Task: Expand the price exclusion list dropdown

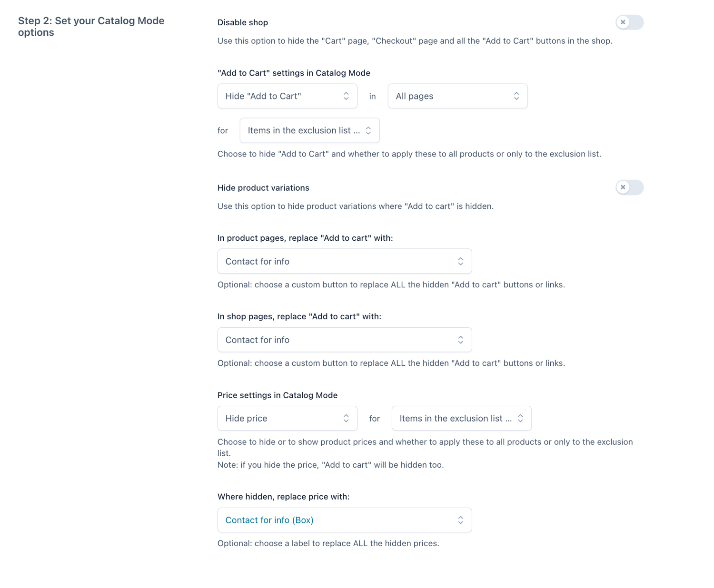Action: coord(461,418)
